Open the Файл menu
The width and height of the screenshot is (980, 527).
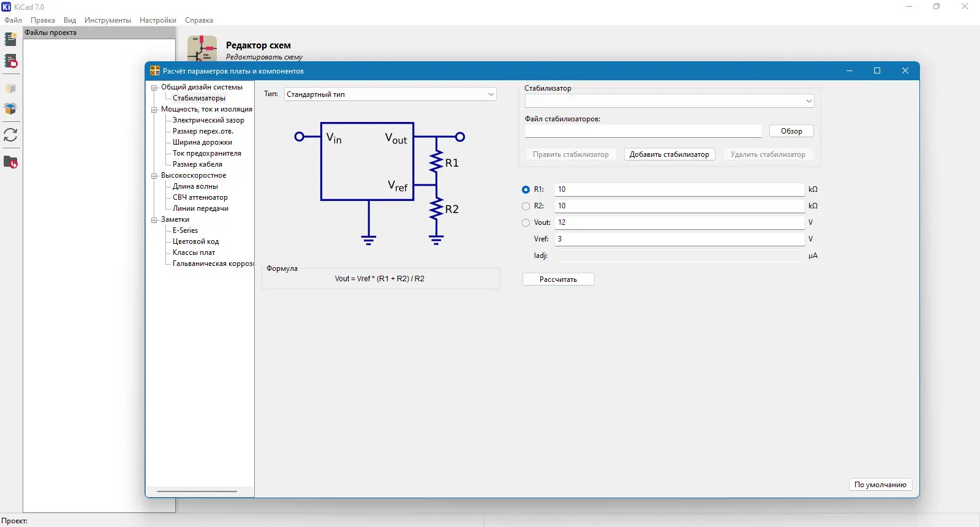pos(13,20)
